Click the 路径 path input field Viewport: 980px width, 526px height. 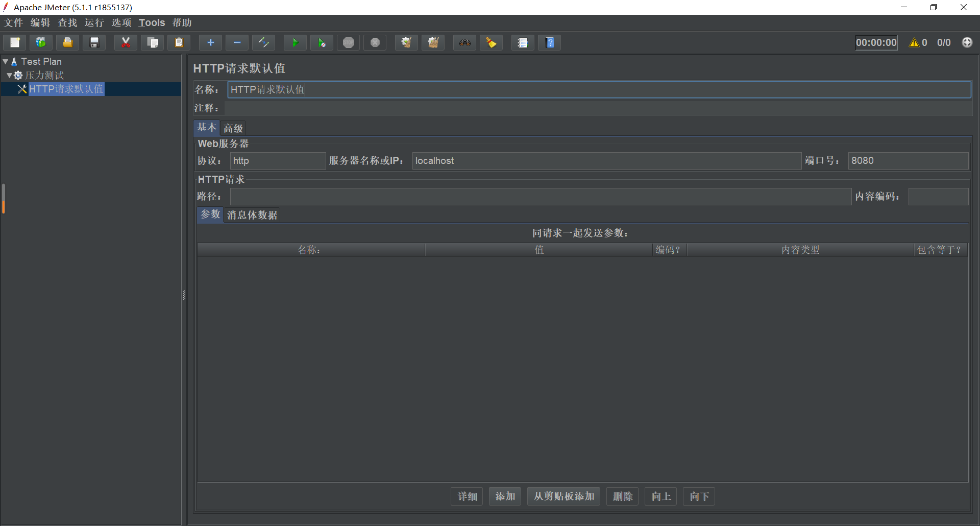[541, 197]
